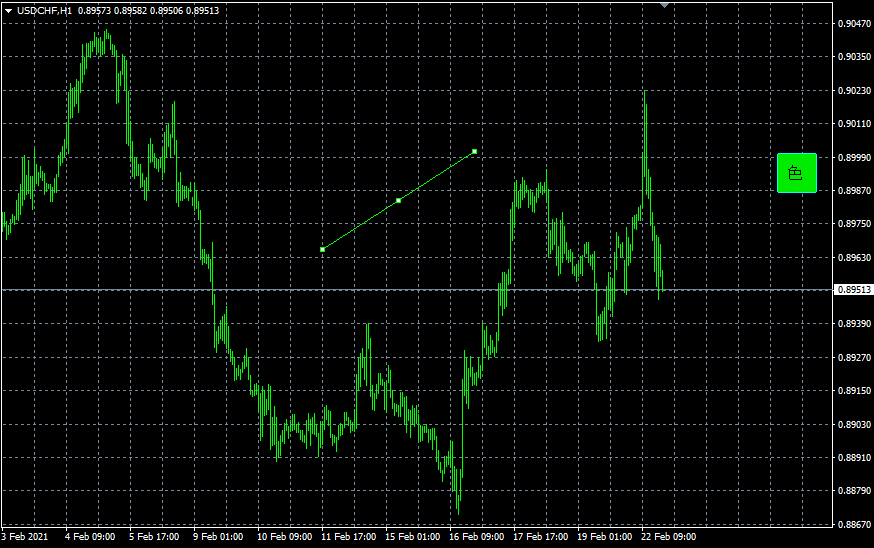
Task: Select the trendline's upper-right anchor point
Action: pyautogui.click(x=474, y=152)
